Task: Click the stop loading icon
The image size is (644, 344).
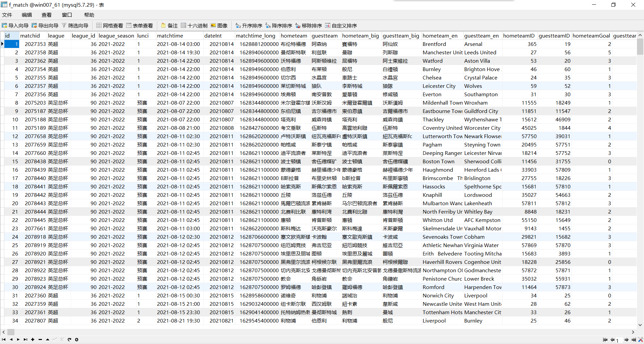Action: pos(76,339)
